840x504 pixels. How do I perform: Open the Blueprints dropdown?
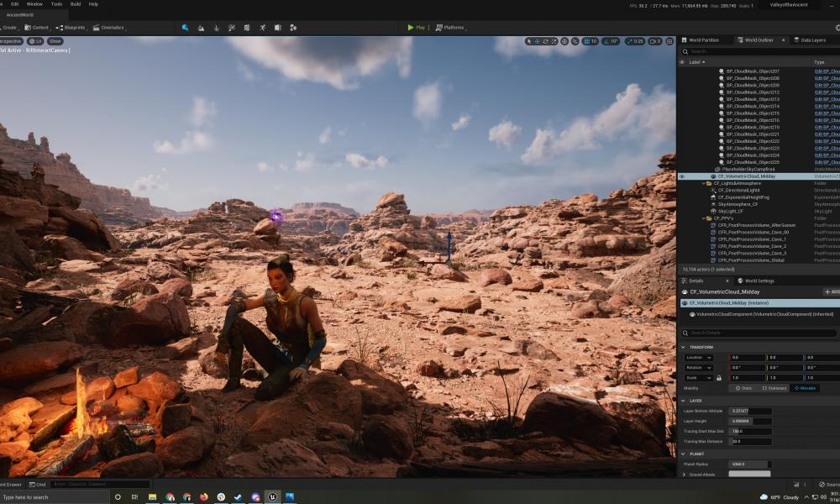point(71,28)
